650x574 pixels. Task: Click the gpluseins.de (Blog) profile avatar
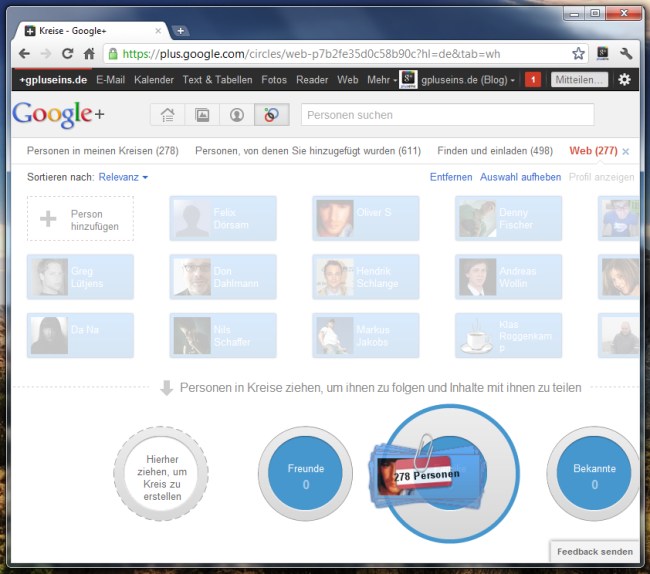(408, 79)
